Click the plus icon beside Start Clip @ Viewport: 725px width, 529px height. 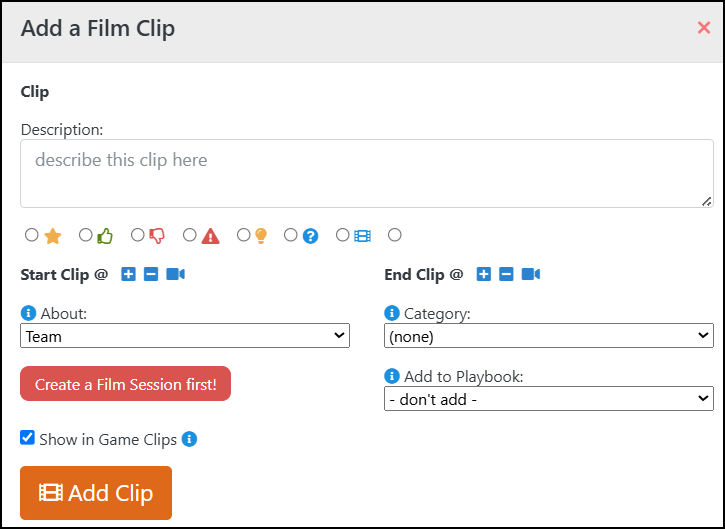pos(129,274)
